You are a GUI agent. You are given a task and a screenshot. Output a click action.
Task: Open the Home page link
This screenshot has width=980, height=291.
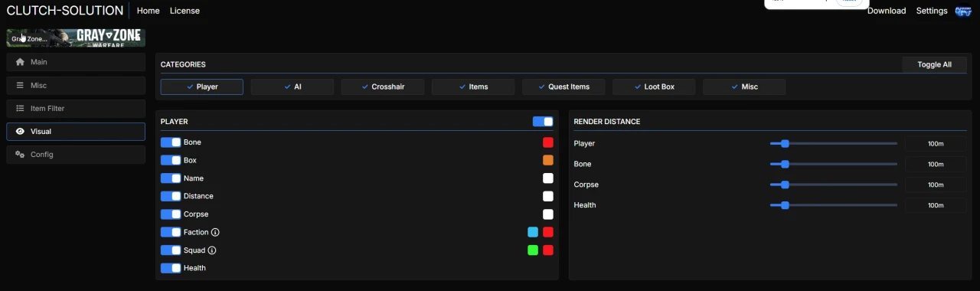(148, 11)
